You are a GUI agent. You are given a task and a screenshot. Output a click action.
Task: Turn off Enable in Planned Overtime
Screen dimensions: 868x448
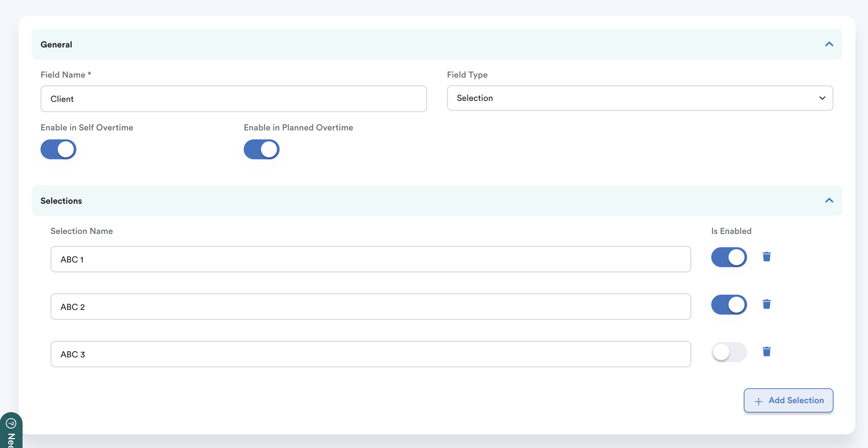[261, 150]
